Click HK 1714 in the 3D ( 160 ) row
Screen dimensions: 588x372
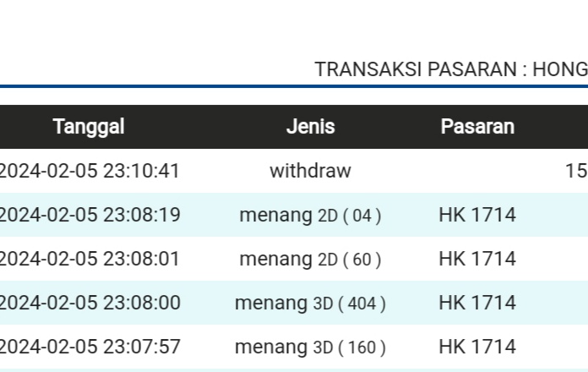(x=477, y=347)
